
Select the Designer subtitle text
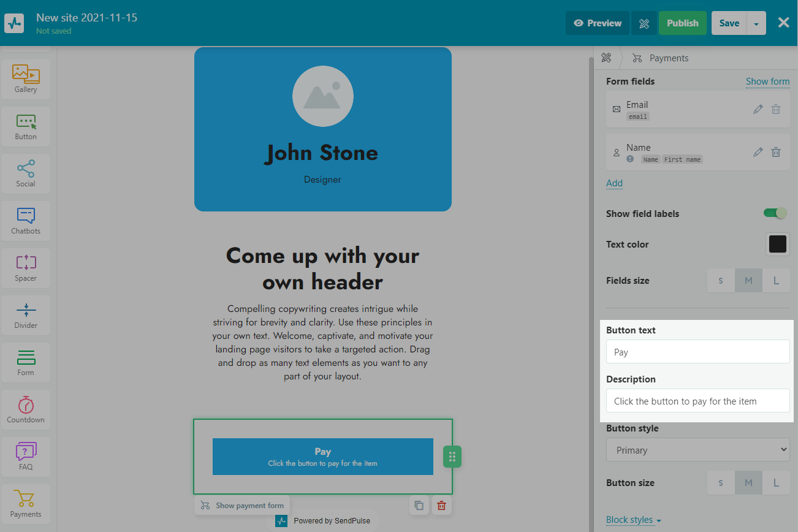322,180
